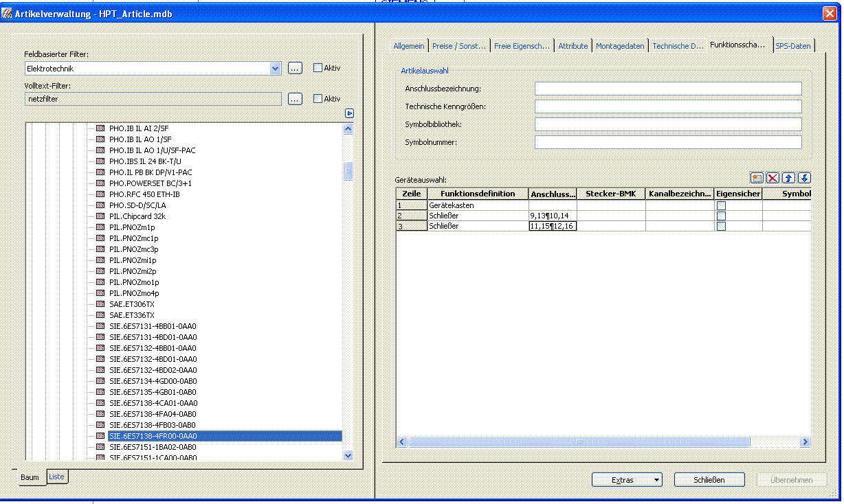Click the article icon beside PIL.PNOZmi2p

[x=100, y=271]
